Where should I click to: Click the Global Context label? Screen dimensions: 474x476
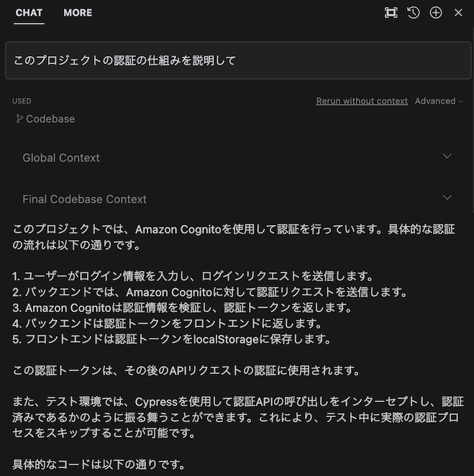[x=61, y=158]
